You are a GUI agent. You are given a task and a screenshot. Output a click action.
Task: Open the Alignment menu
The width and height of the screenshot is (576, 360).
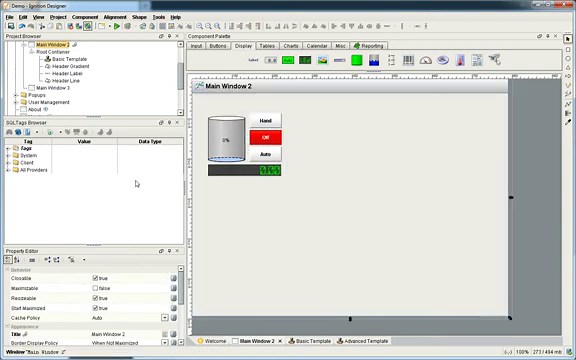(115, 17)
